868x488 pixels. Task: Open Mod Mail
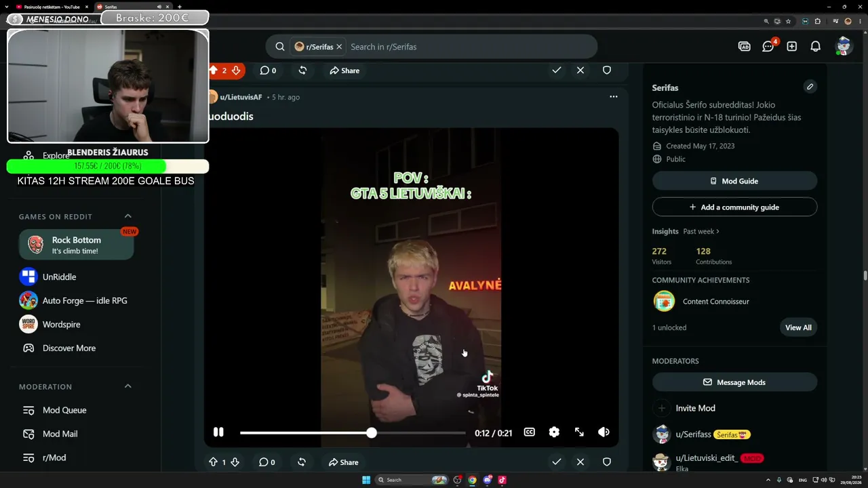pos(60,434)
